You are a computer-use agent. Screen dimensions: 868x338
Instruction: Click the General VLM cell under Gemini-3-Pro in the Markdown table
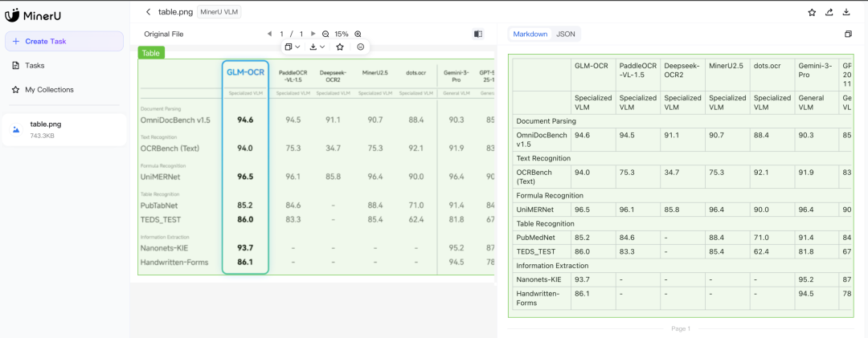(x=817, y=102)
